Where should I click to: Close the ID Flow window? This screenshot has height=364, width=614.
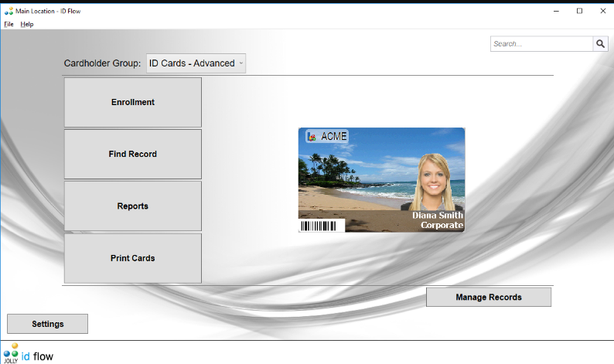pyautogui.click(x=603, y=11)
